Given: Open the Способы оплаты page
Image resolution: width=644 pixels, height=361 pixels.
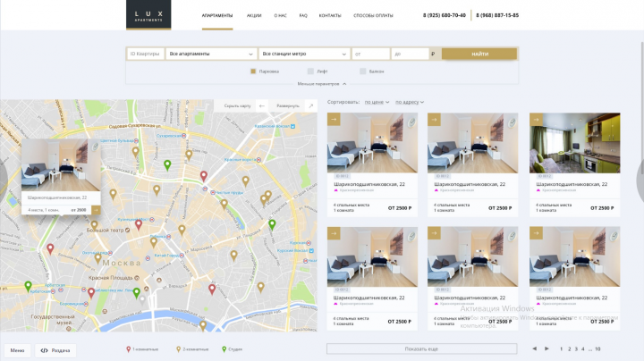Looking at the screenshot, I should [x=373, y=15].
